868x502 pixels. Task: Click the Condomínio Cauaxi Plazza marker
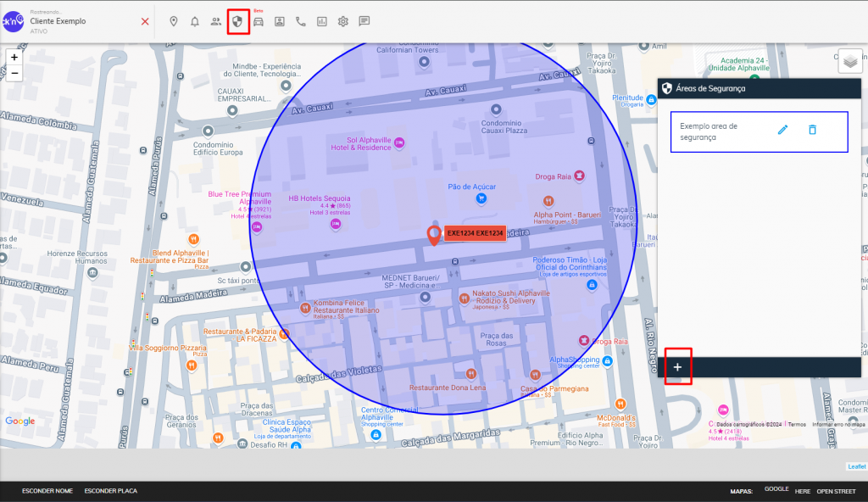[x=496, y=109]
